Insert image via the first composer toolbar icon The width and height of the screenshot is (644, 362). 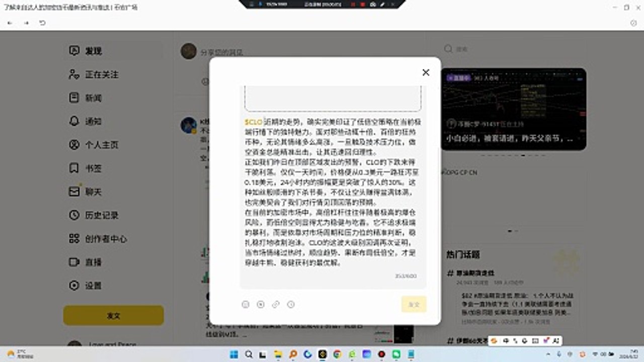pyautogui.click(x=246, y=304)
